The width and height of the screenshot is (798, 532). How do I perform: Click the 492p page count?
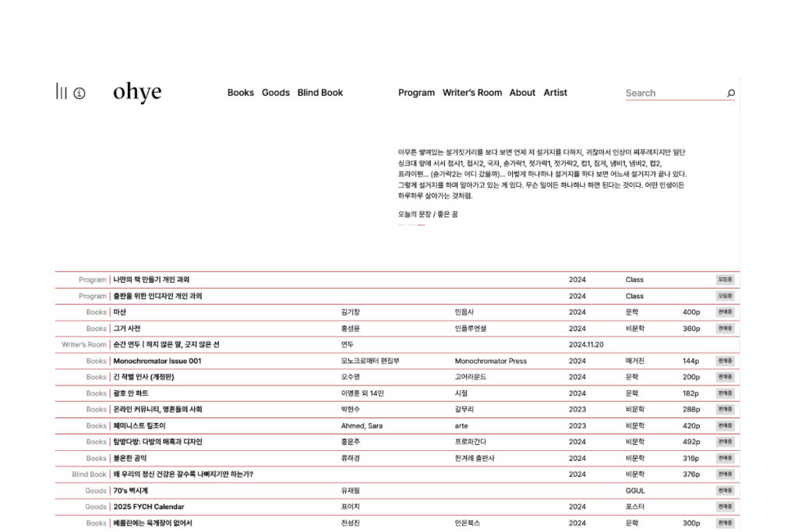coord(691,442)
